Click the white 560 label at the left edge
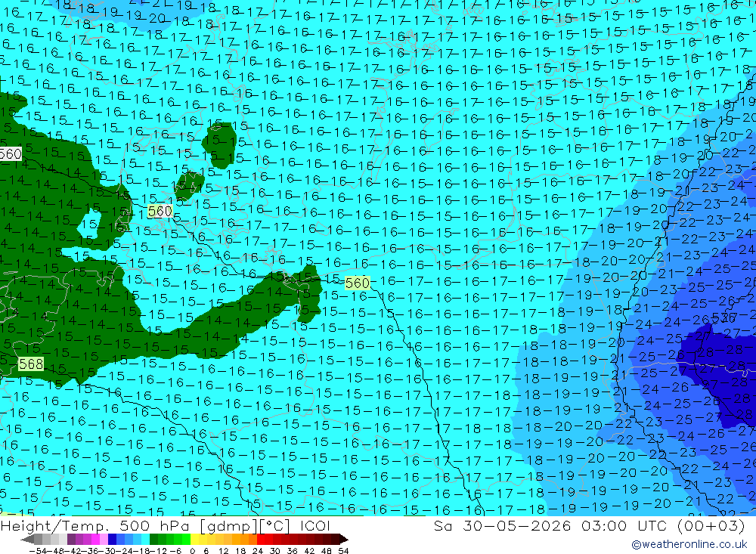756x554 pixels. coord(11,154)
